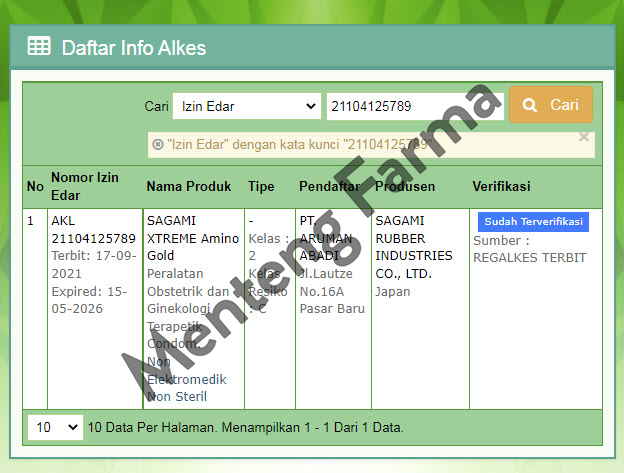624x473 pixels.
Task: Dismiss the Izin Edar keyword alert
Action: (x=584, y=137)
